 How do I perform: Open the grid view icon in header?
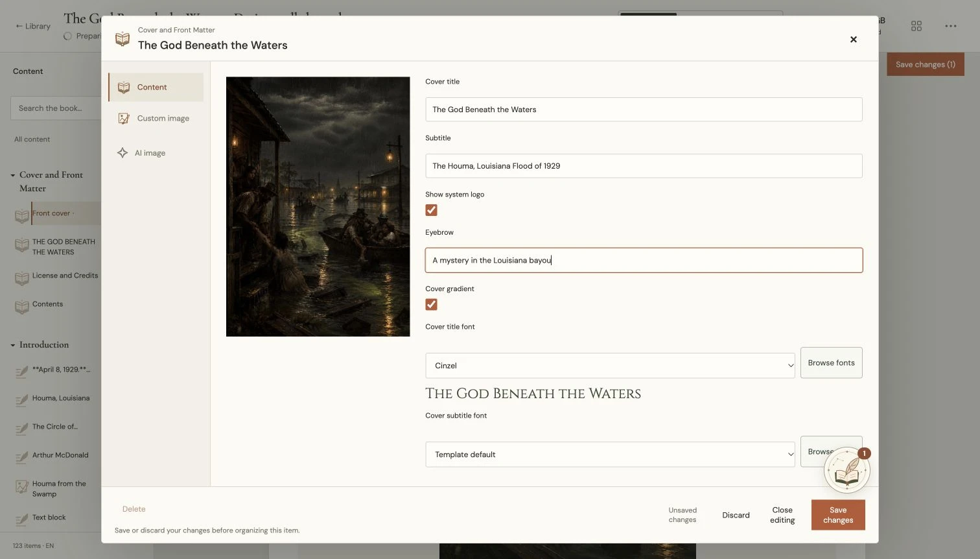click(916, 26)
